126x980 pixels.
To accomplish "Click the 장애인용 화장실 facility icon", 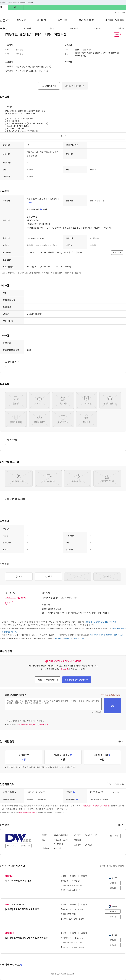I will click(x=78, y=478).
